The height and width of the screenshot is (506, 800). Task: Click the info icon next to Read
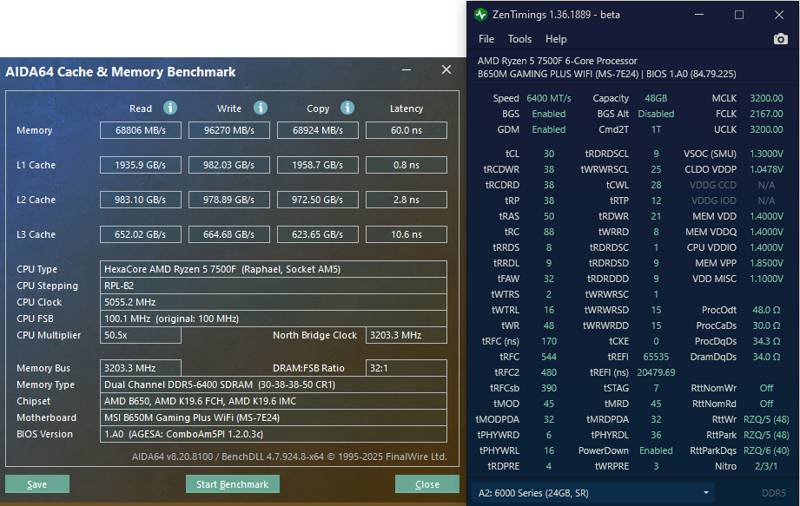tap(170, 108)
